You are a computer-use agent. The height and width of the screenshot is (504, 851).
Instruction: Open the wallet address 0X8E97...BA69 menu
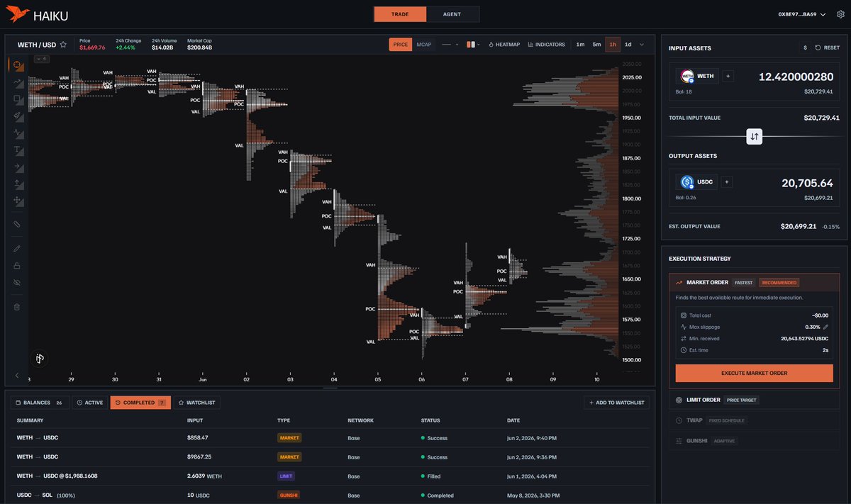point(802,14)
